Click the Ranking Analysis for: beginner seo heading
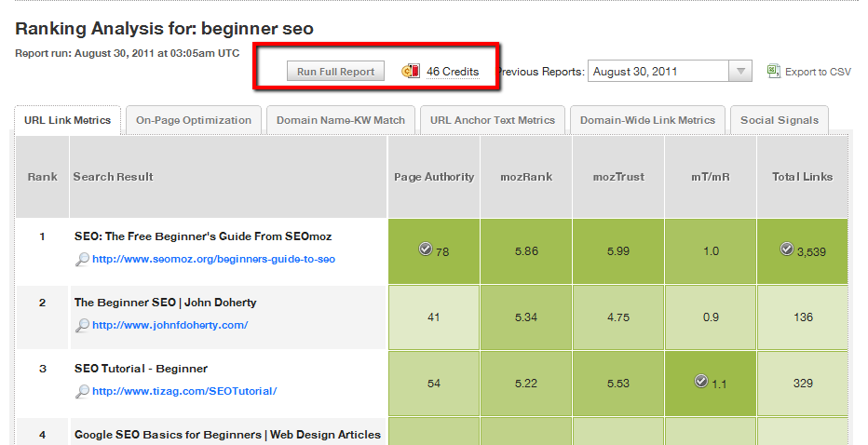Screen dimensions: 868x445 tap(165, 28)
